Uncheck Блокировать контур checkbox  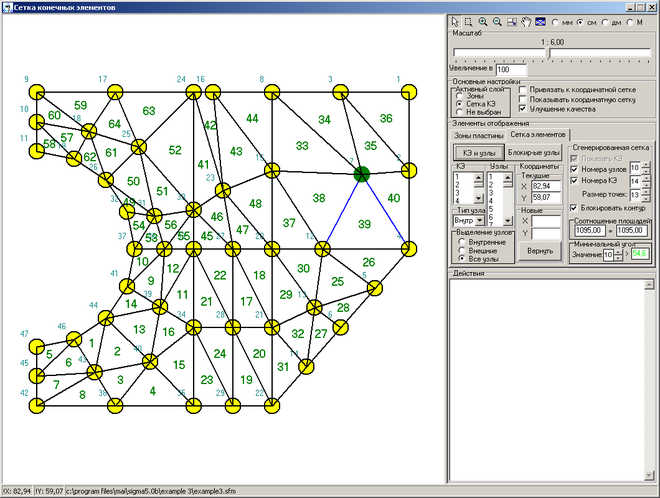[x=574, y=208]
